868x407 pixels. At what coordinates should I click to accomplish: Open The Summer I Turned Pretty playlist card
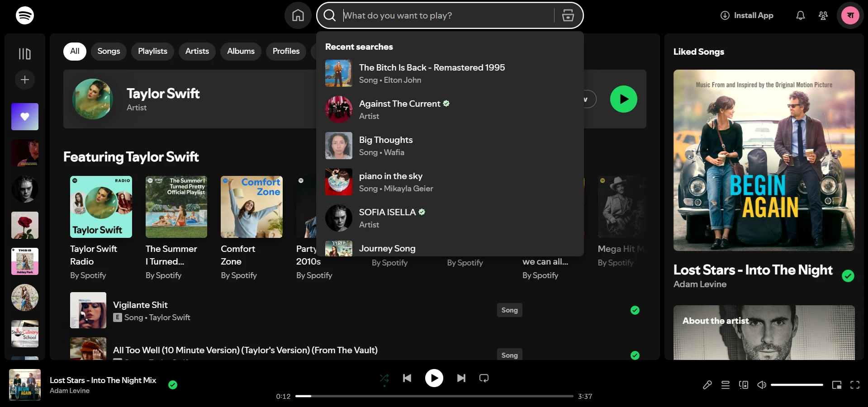pos(176,228)
